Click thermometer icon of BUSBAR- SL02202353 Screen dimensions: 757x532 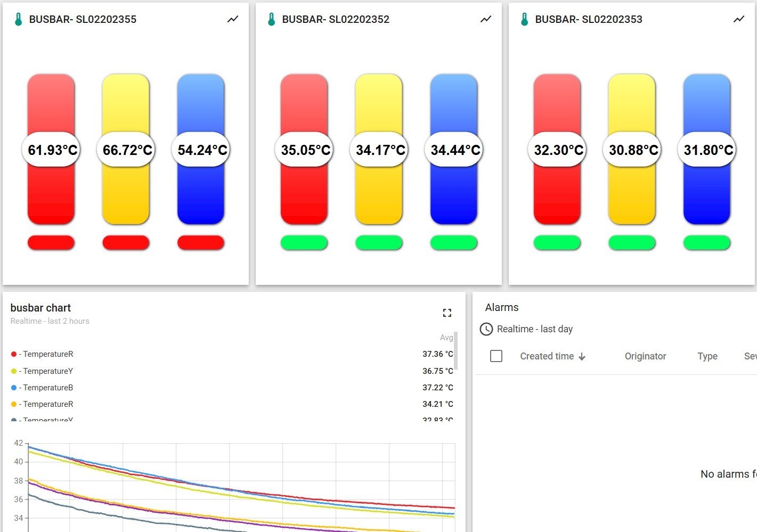tap(524, 20)
